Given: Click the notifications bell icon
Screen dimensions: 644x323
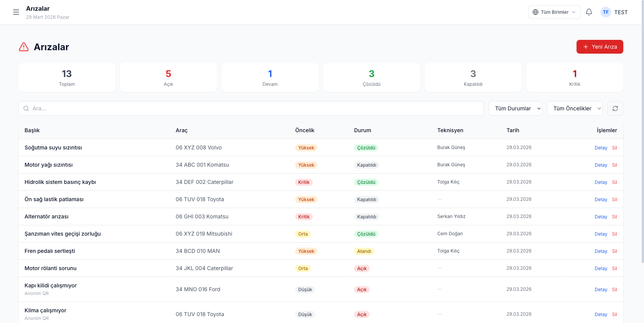Looking at the screenshot, I should point(589,12).
